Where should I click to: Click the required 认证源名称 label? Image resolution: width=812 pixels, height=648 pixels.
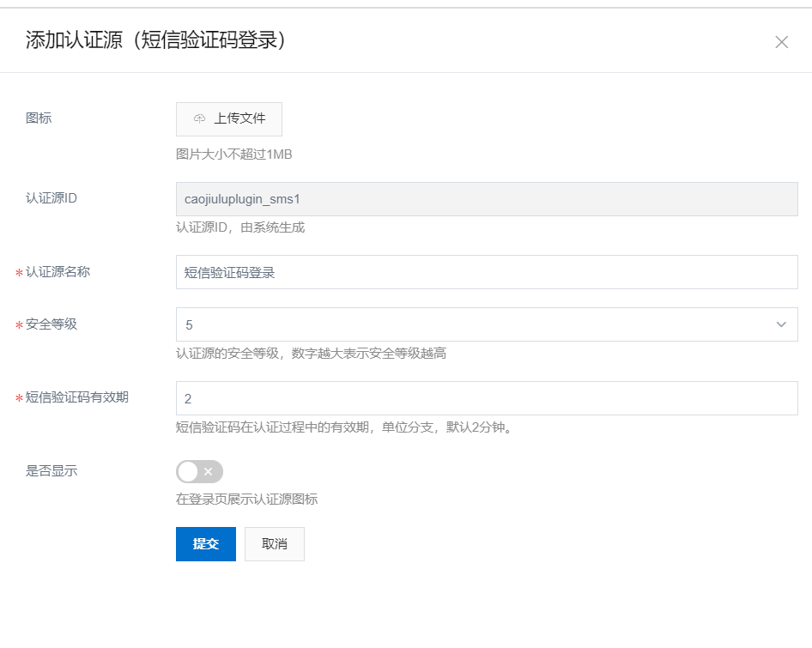(58, 271)
